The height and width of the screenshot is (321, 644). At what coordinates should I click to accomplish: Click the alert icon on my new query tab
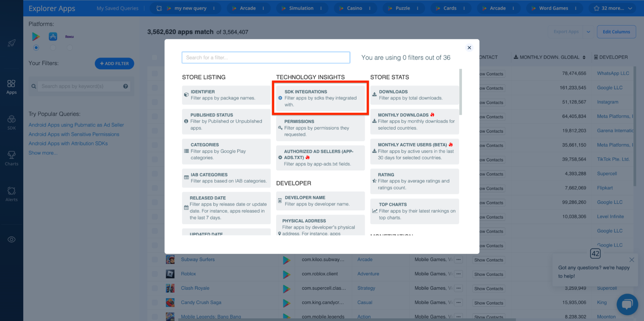(x=159, y=8)
